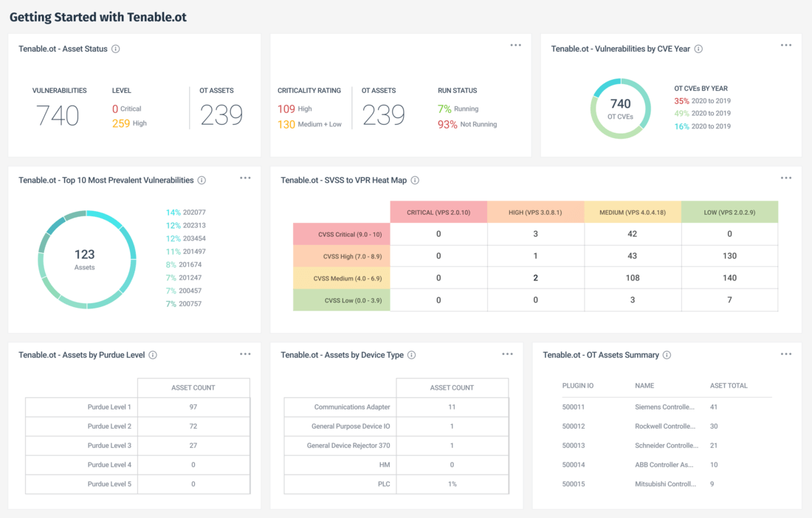The height and width of the screenshot is (518, 812).
Task: Click the CVSS Critical (9.0 - 10) row header
Action: tap(342, 235)
